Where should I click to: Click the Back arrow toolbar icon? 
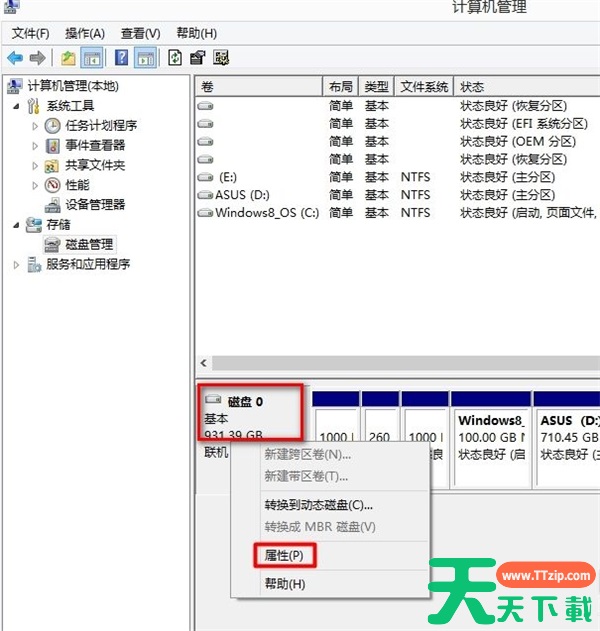coord(15,58)
